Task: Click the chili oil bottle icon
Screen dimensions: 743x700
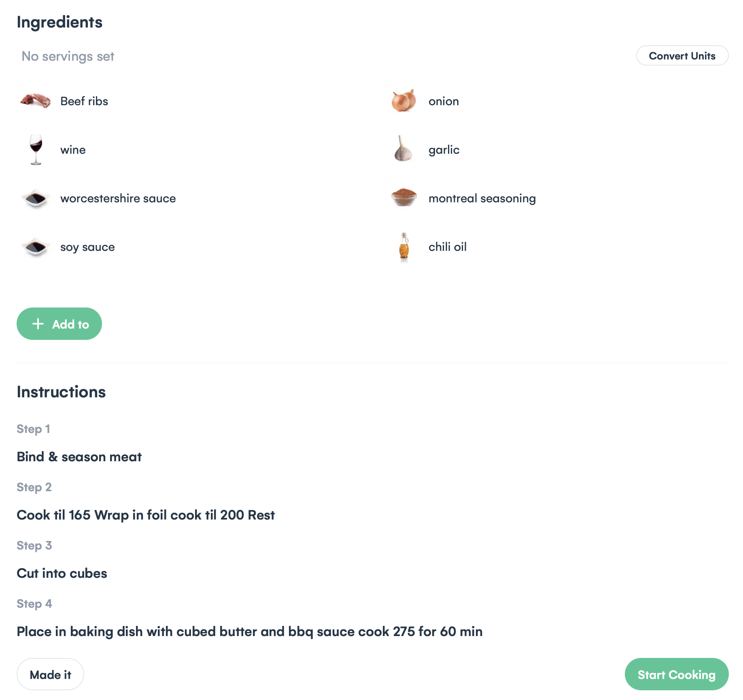Action: click(404, 246)
